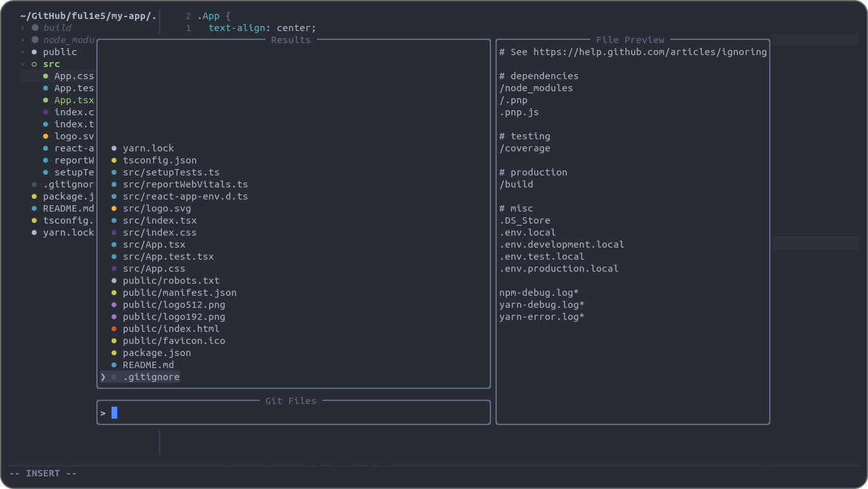
Task: Open index.c file in tree
Action: 74,112
